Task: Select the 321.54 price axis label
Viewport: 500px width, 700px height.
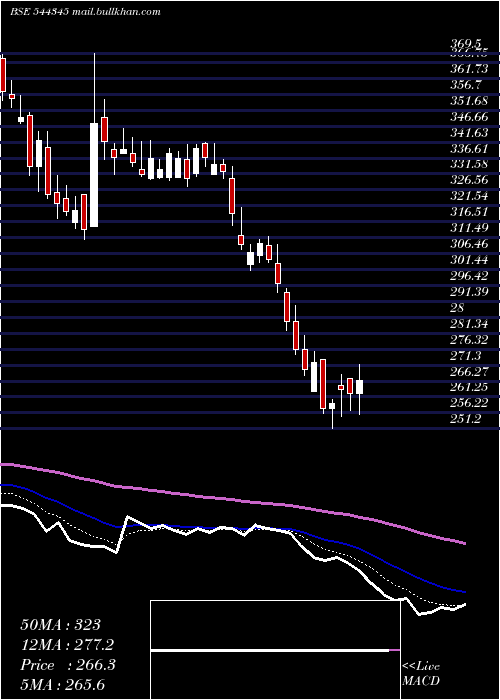Action: (x=469, y=196)
